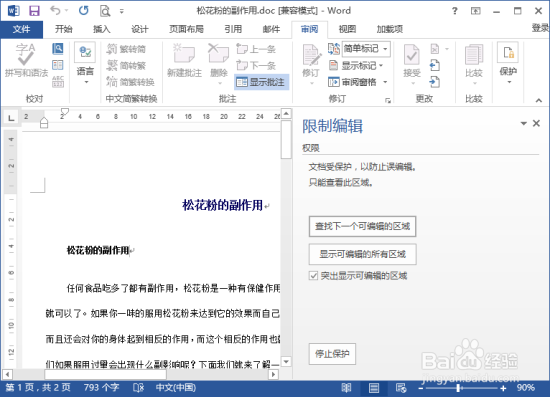
Task: Switch to the 设计 tab
Action: pyautogui.click(x=140, y=29)
